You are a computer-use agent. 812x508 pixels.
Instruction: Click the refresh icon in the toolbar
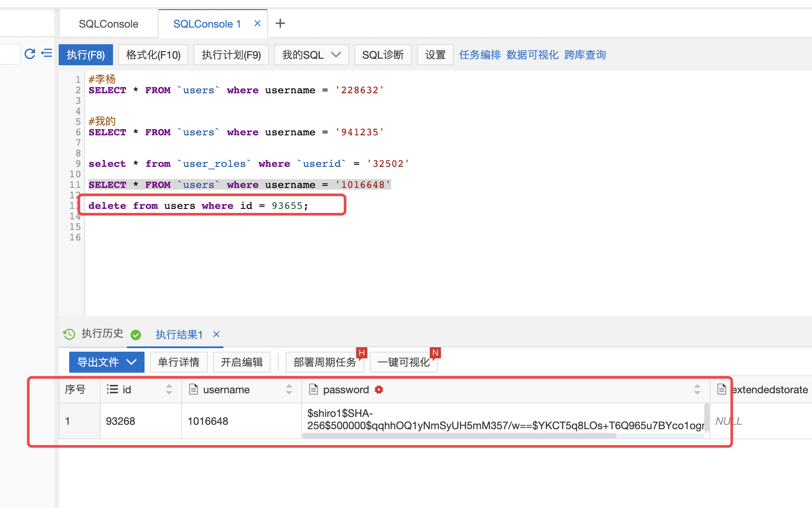click(30, 54)
